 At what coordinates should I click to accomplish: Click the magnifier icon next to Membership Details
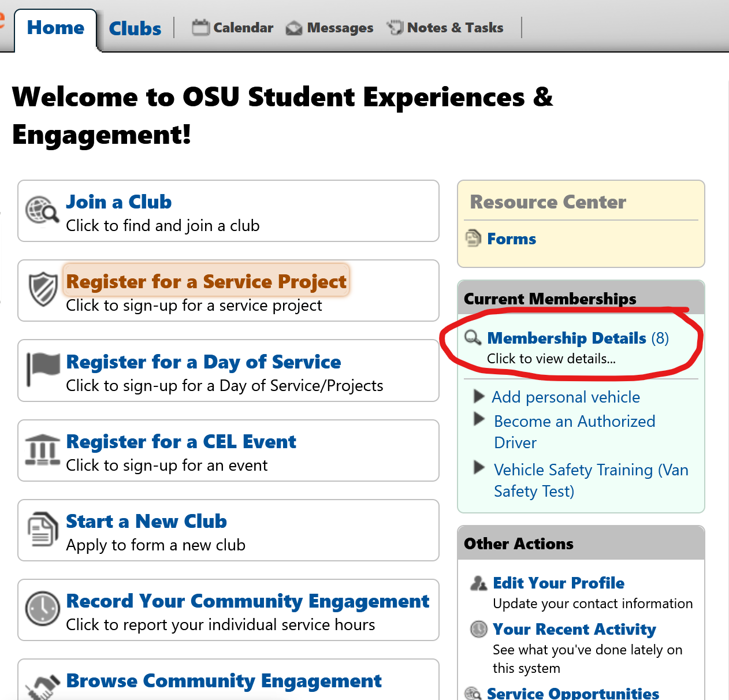click(x=473, y=337)
